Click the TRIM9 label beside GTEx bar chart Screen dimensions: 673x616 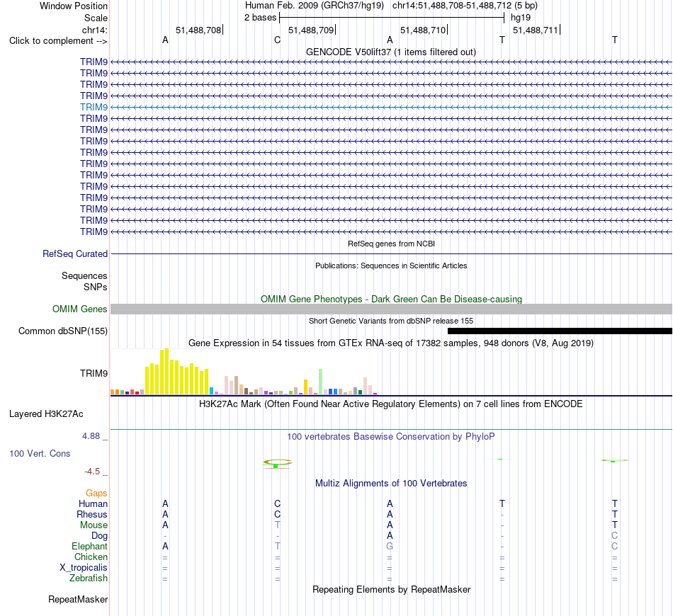point(94,373)
